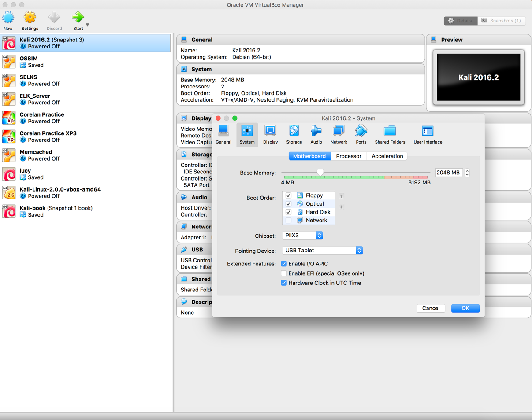
Task: Select the Kali-Linux-2.0.0-vbox-amd64 machine
Action: pos(86,193)
